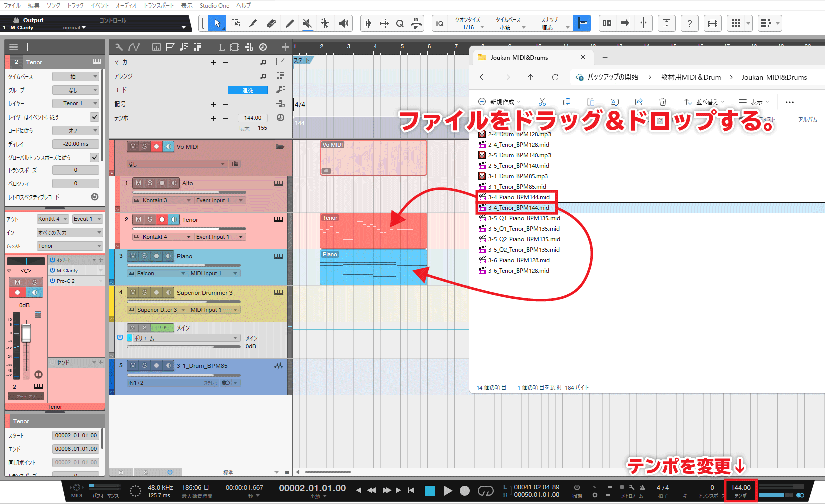Mute the Alto track
Screen dimensions: 825x504
[138, 183]
